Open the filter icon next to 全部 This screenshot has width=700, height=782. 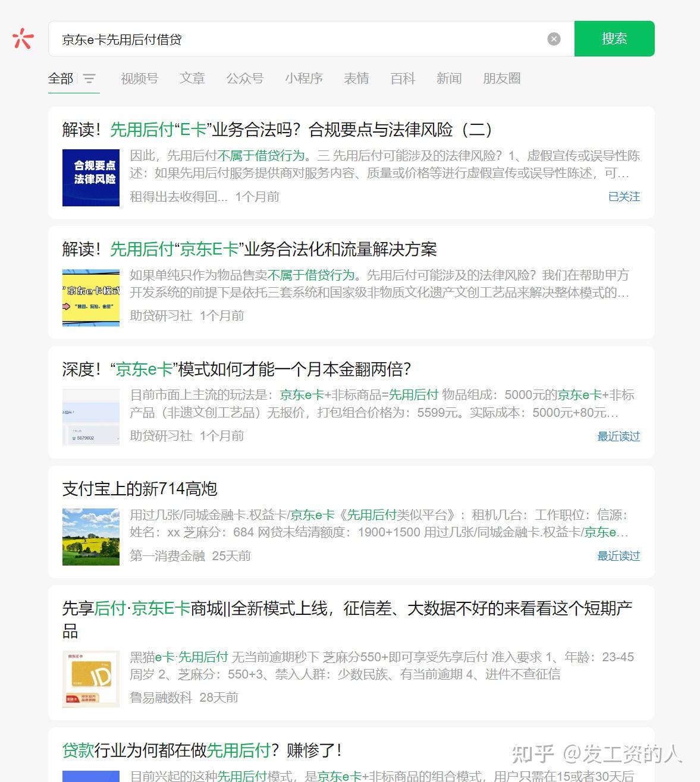pyautogui.click(x=89, y=78)
